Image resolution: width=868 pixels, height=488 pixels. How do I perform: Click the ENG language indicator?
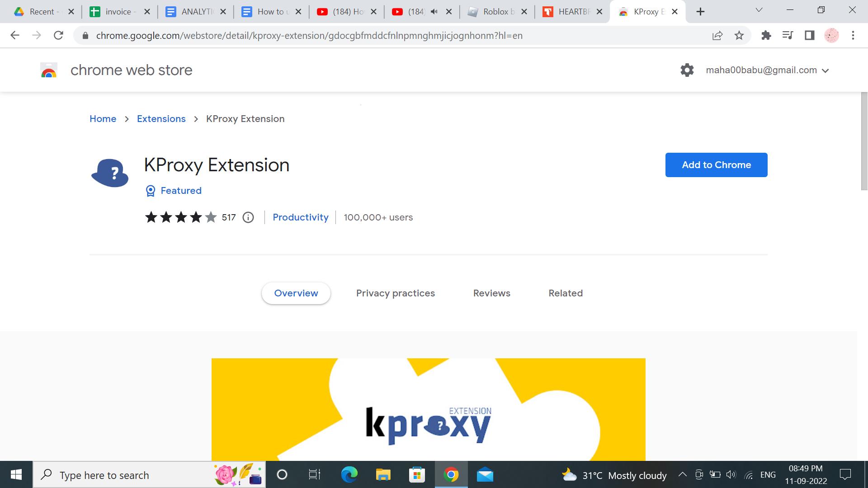[768, 475]
